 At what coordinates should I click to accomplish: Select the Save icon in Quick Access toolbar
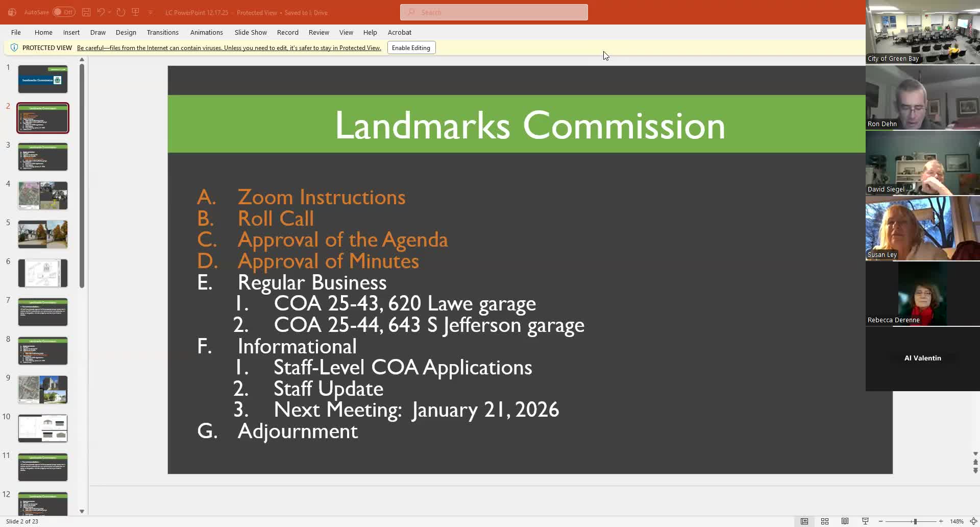coord(86,12)
